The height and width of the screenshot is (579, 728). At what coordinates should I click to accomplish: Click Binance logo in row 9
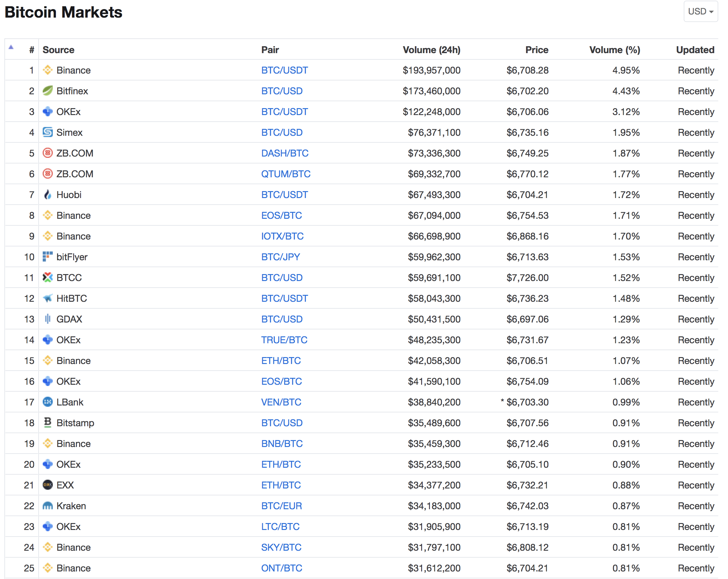(x=48, y=236)
